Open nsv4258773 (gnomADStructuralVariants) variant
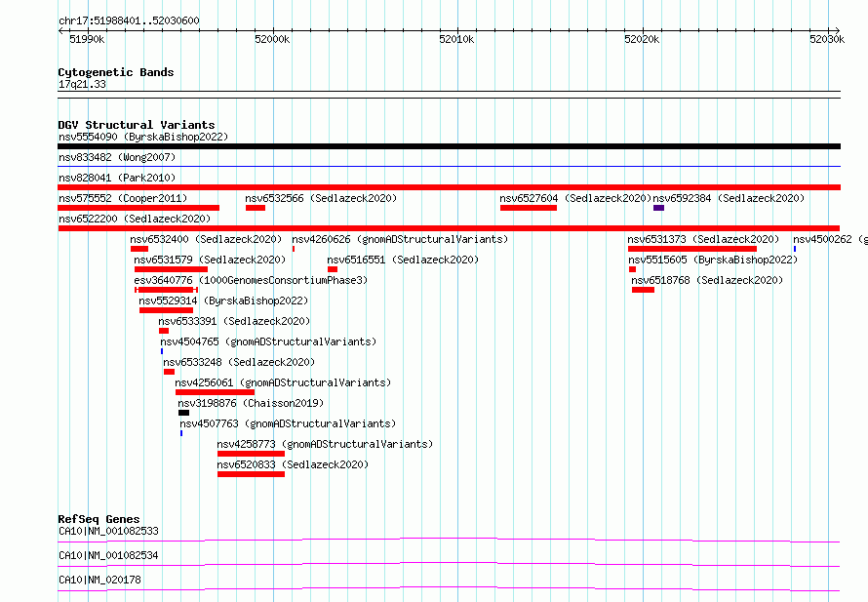The image size is (868, 602). pos(325,444)
